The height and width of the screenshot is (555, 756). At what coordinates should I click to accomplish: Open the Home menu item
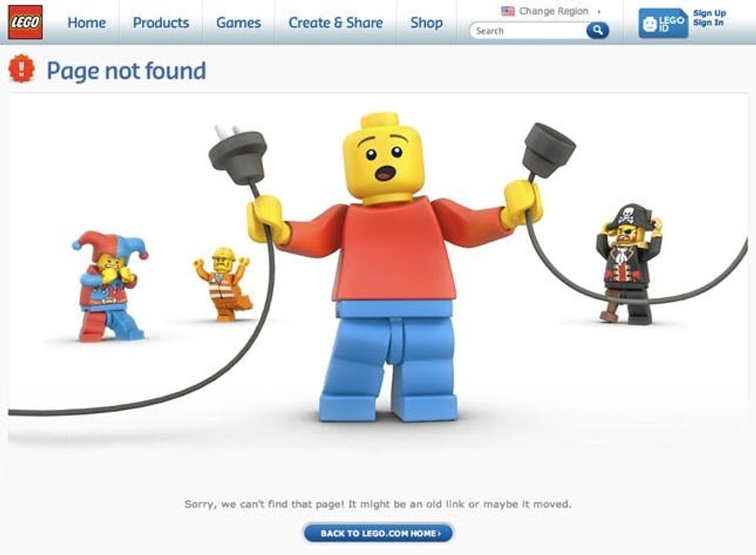coord(86,22)
